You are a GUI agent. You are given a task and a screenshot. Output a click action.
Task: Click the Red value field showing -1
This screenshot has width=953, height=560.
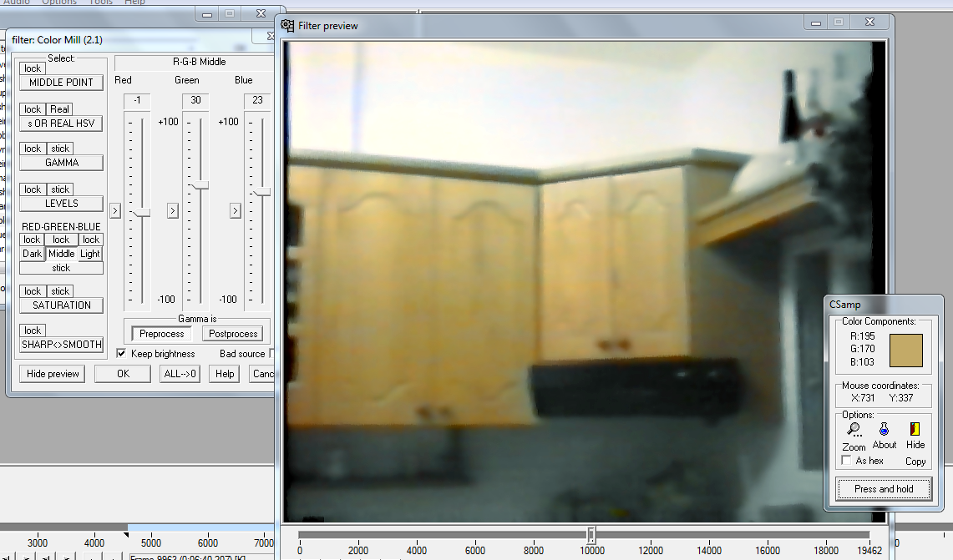[137, 100]
